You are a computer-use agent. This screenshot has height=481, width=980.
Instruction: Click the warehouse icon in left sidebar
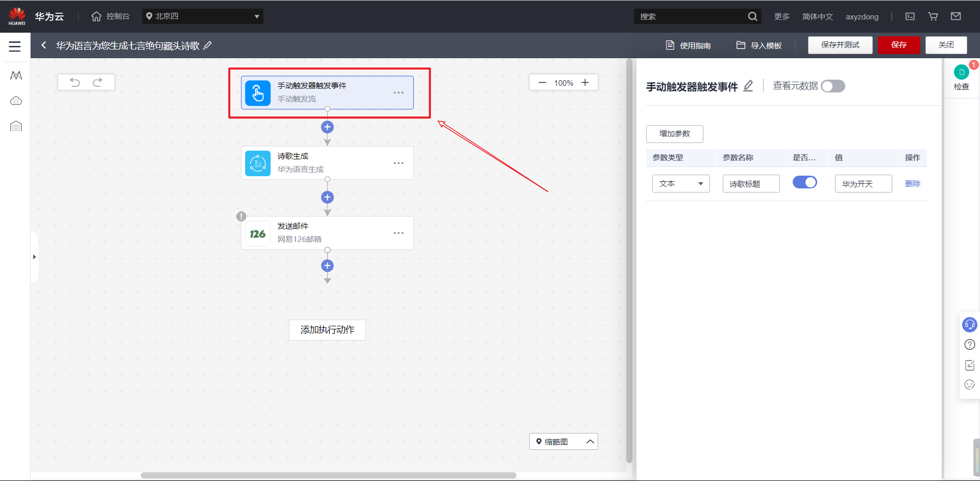pyautogui.click(x=16, y=126)
